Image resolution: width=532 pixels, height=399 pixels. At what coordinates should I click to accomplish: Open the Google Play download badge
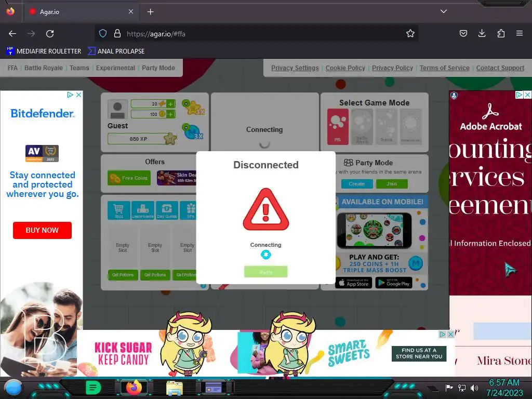(394, 283)
